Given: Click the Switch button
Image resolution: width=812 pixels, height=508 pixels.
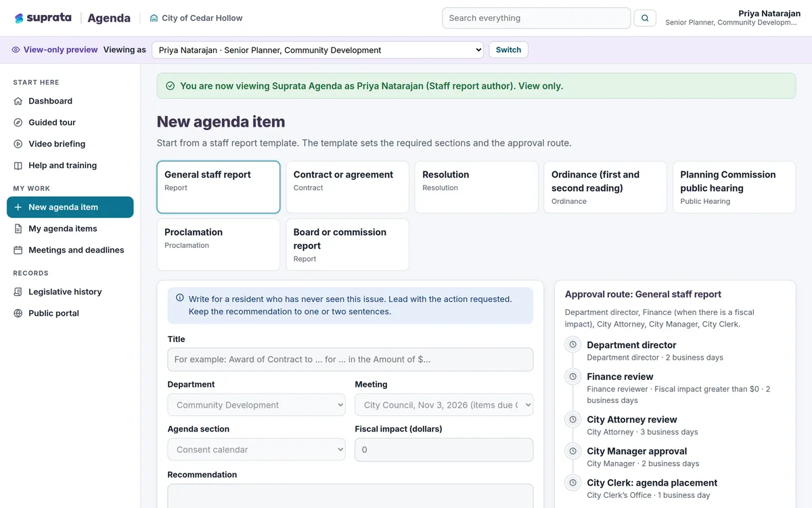Looking at the screenshot, I should [508, 50].
